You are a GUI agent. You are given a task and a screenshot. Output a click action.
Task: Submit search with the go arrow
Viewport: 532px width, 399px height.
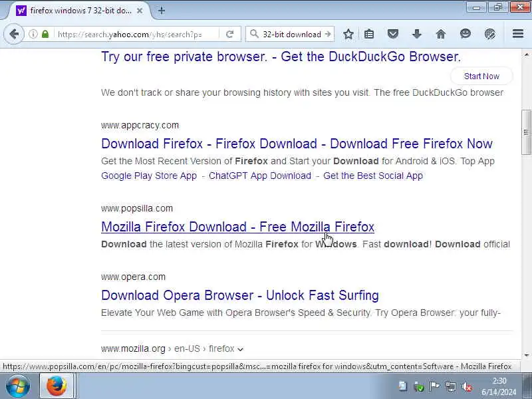tap(327, 34)
